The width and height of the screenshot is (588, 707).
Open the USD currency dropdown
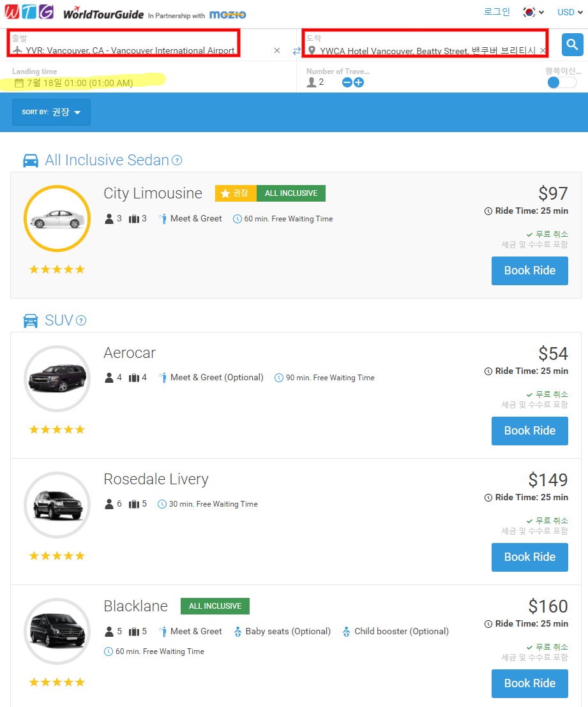point(569,12)
